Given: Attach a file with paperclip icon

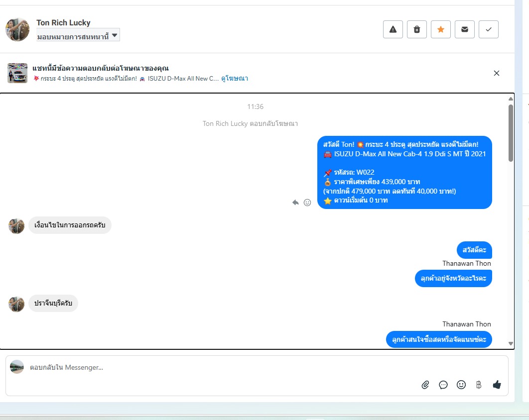Looking at the screenshot, I should click(x=425, y=385).
